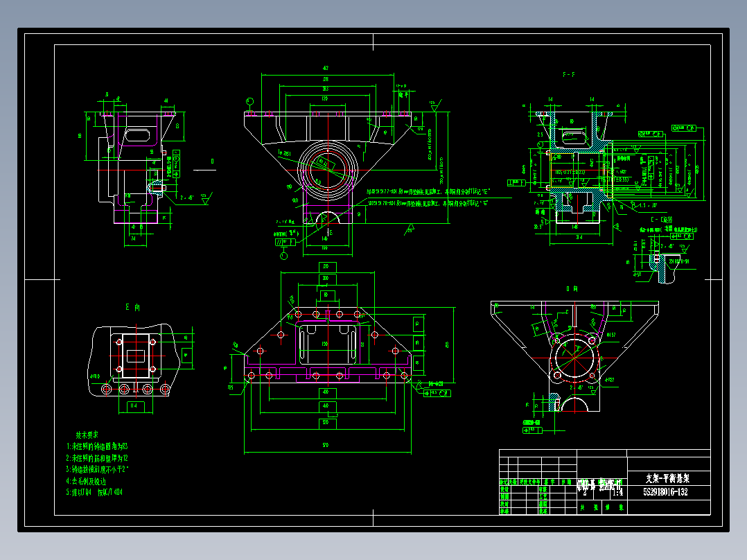The image size is (747, 560).
Task: Click technical note 1 about casting fillet R3
Action: [x=97, y=446]
